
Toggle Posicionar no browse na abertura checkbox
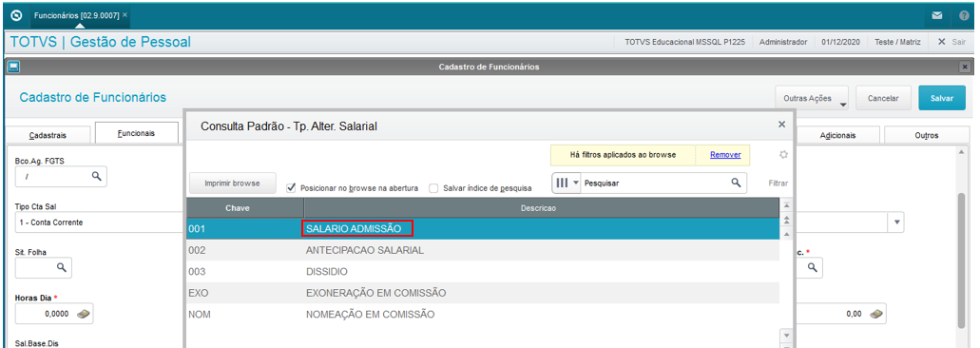click(291, 187)
